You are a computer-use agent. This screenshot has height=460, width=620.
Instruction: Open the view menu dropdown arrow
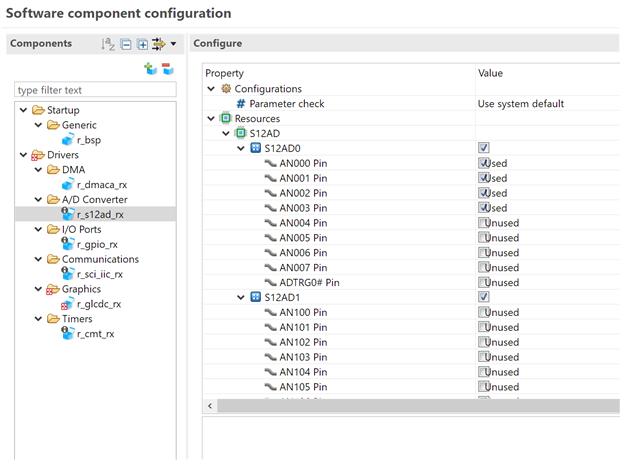tap(173, 44)
